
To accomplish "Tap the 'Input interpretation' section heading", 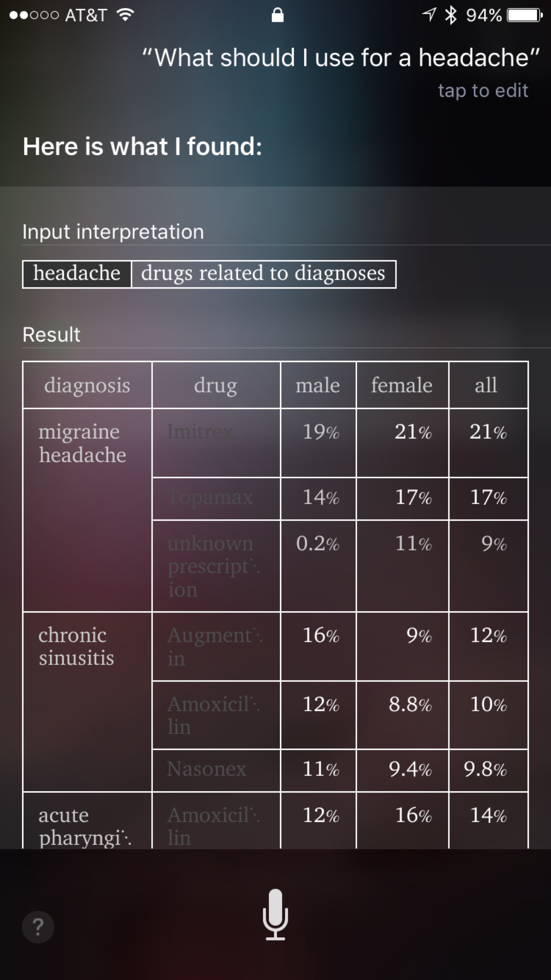I will tap(113, 232).
